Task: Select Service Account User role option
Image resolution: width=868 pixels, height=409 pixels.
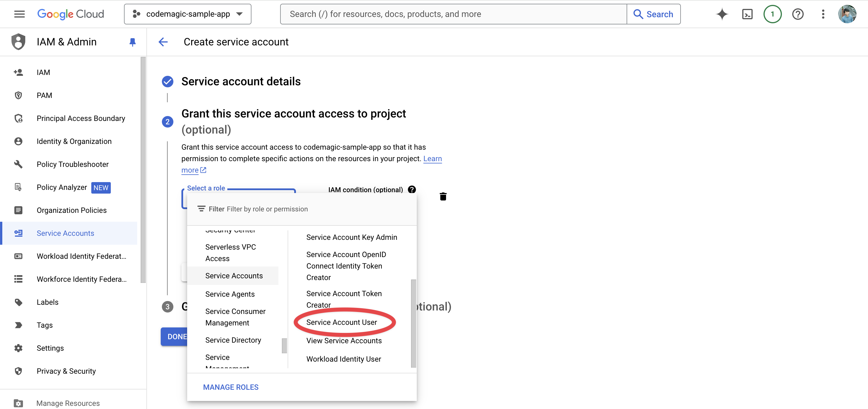Action: 342,322
